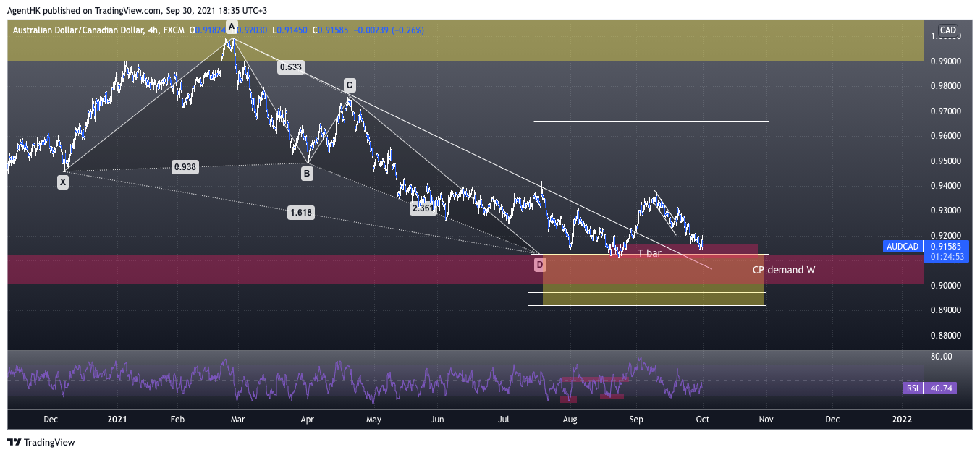Screen dimensions: 980x455
Task: Click the 2021 label on the time axis
Action: [x=117, y=420]
